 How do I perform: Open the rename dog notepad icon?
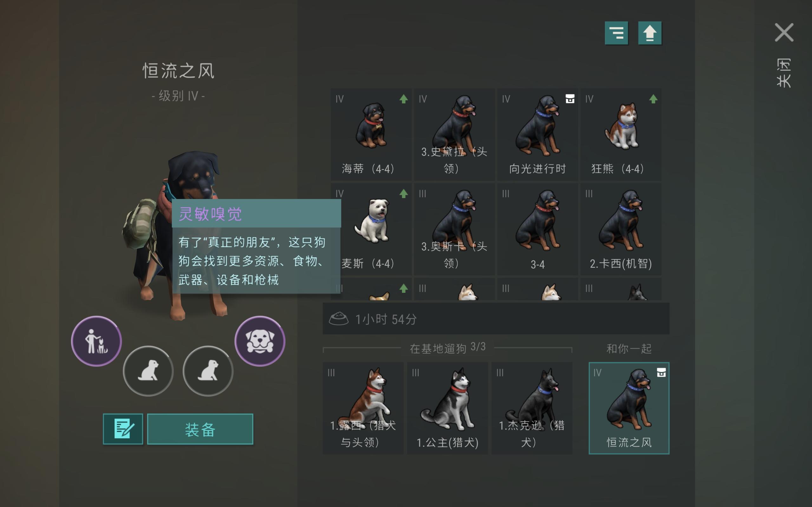[123, 429]
